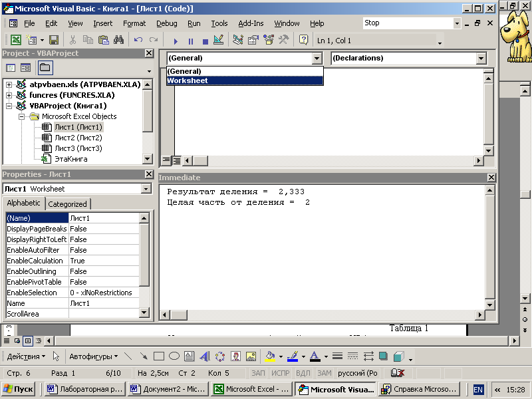Open Insert UserForm dropdown arrow
Image resolution: width=532 pixels, height=399 pixels.
(42, 40)
